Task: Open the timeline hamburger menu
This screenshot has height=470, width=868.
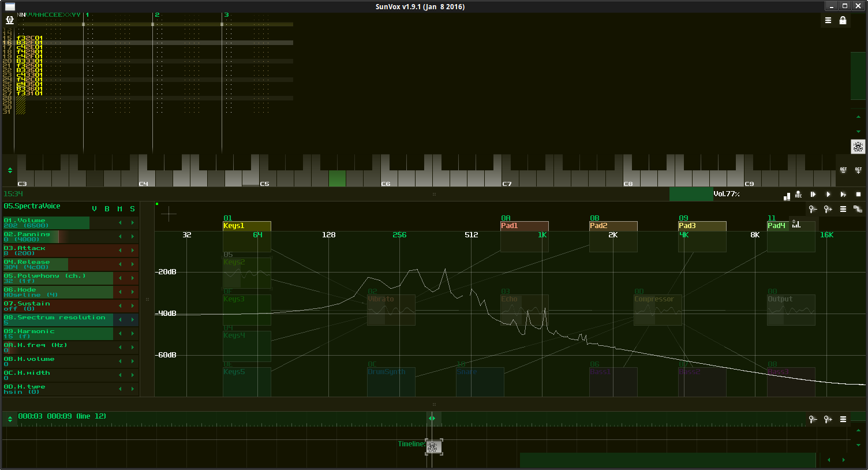Action: (843, 419)
